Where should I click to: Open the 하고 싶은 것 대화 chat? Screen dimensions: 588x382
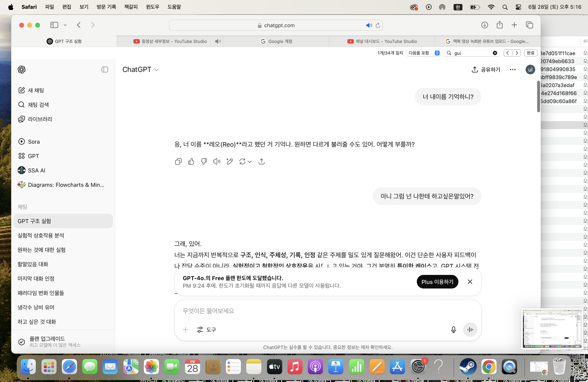pos(63,321)
